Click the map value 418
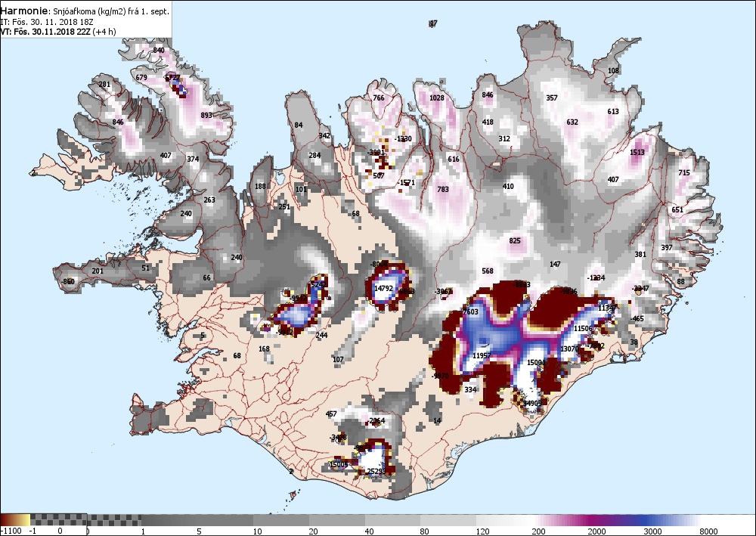The height and width of the screenshot is (536, 756). click(488, 122)
